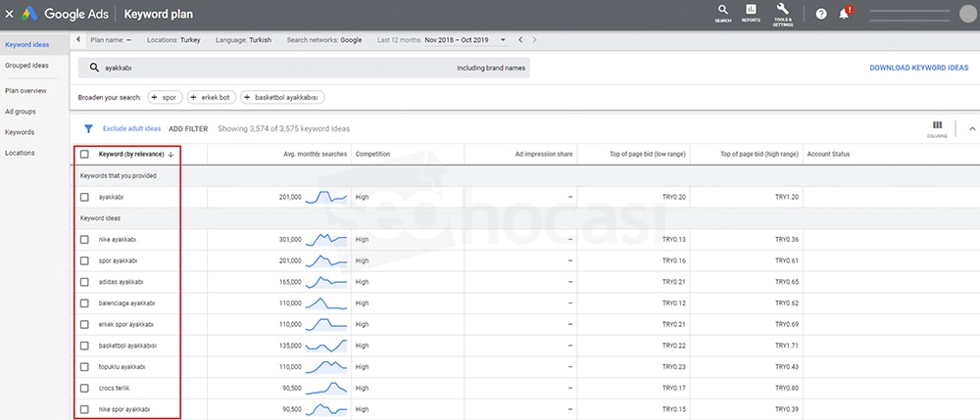Image resolution: width=980 pixels, height=420 pixels.
Task: Add 'spor' broaden search suggestion
Action: 165,98
